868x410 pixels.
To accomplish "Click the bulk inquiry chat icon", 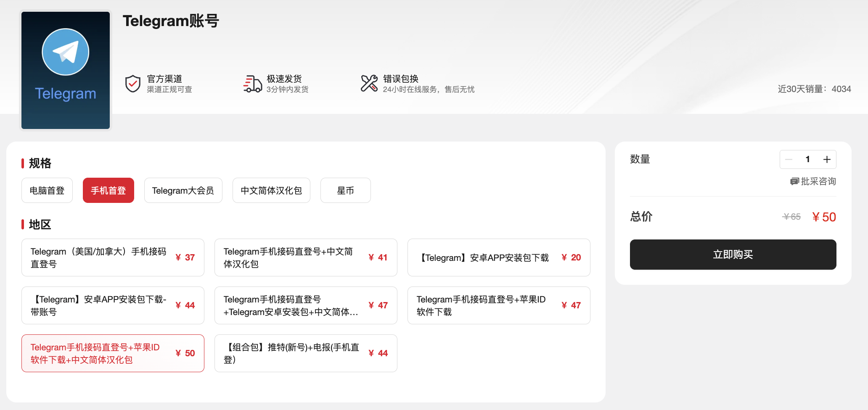I will [x=794, y=181].
